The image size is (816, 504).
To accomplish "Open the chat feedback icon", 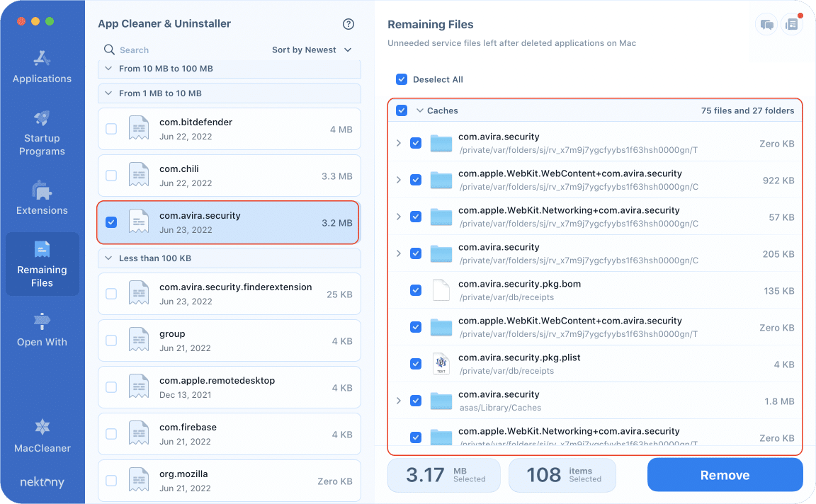I will [x=766, y=25].
